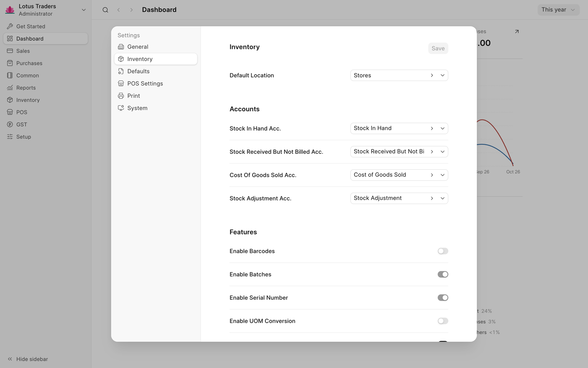This screenshot has width=588, height=368.
Task: Open Sales in the main sidebar
Action: pyautogui.click(x=46, y=51)
